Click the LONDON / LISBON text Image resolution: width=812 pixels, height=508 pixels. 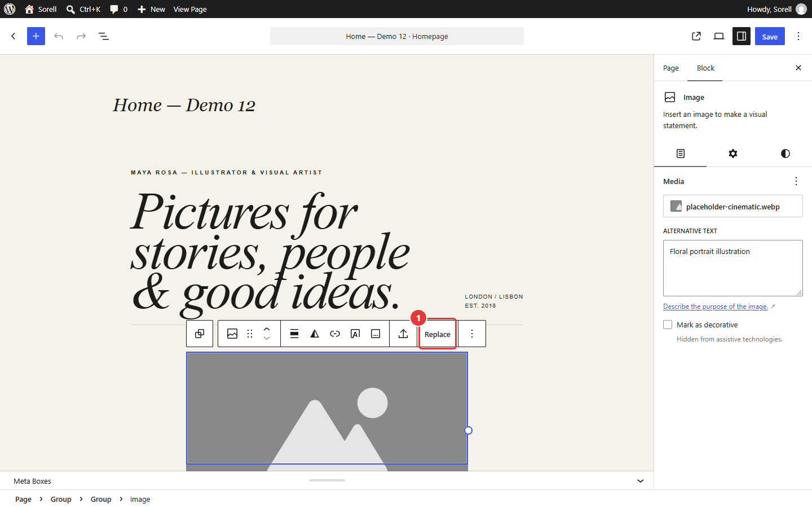click(494, 296)
